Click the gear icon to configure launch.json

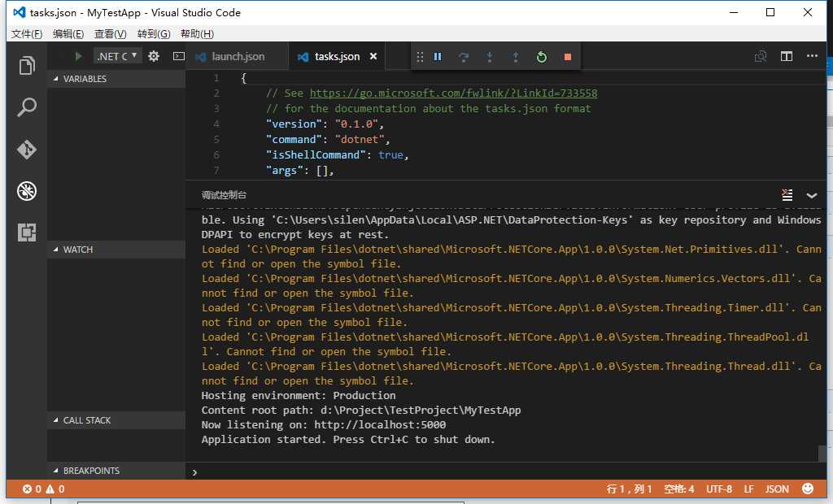(x=154, y=56)
